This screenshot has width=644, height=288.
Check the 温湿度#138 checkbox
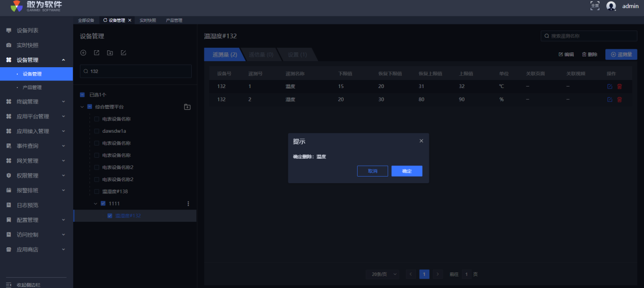pyautogui.click(x=97, y=191)
